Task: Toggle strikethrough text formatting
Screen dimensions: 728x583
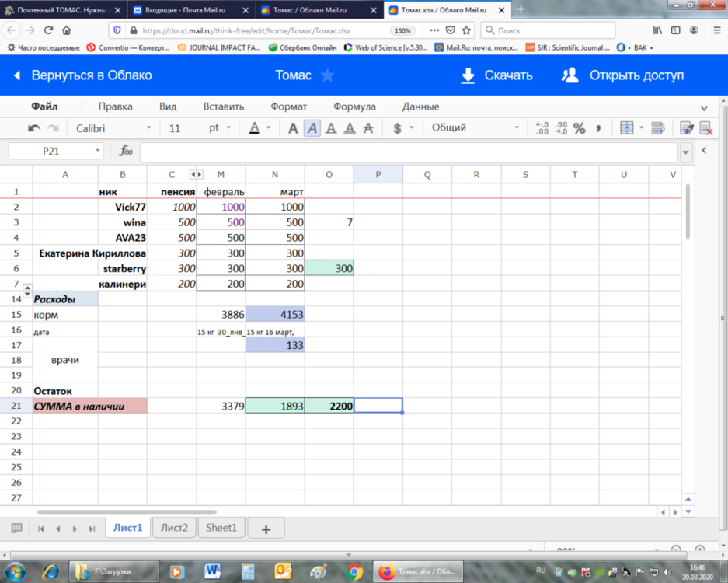Action: [x=368, y=128]
